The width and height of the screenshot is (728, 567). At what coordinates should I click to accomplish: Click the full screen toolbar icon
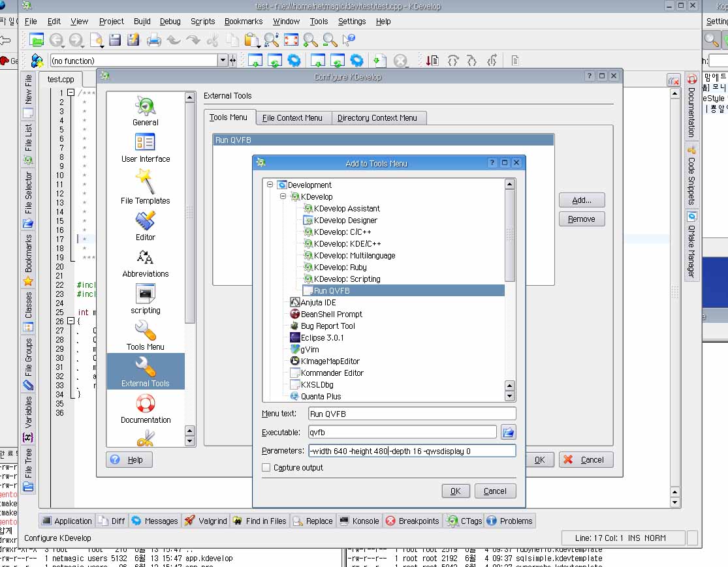(x=291, y=40)
